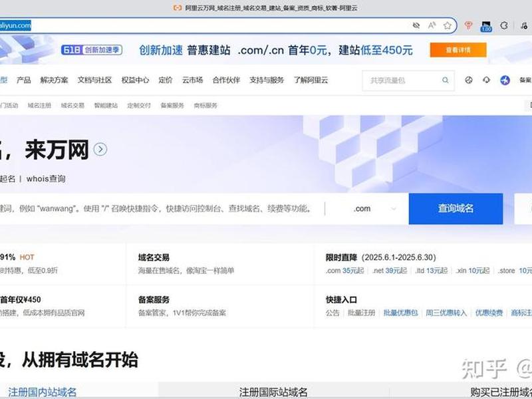532x399 pixels.
Task: Click the browser address bar URL
Action: click(x=15, y=25)
